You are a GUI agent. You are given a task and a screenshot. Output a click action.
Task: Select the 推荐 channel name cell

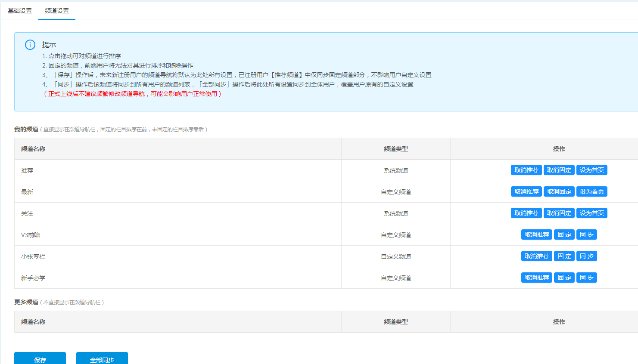(178, 170)
